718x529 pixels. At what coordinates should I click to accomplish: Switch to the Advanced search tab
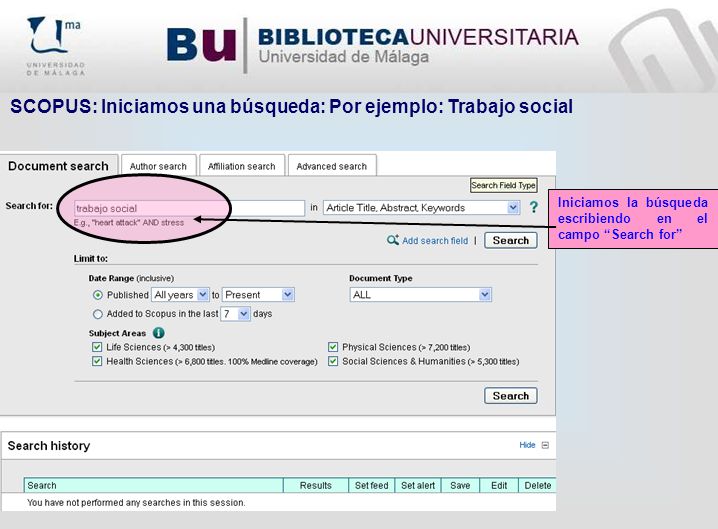click(332, 166)
